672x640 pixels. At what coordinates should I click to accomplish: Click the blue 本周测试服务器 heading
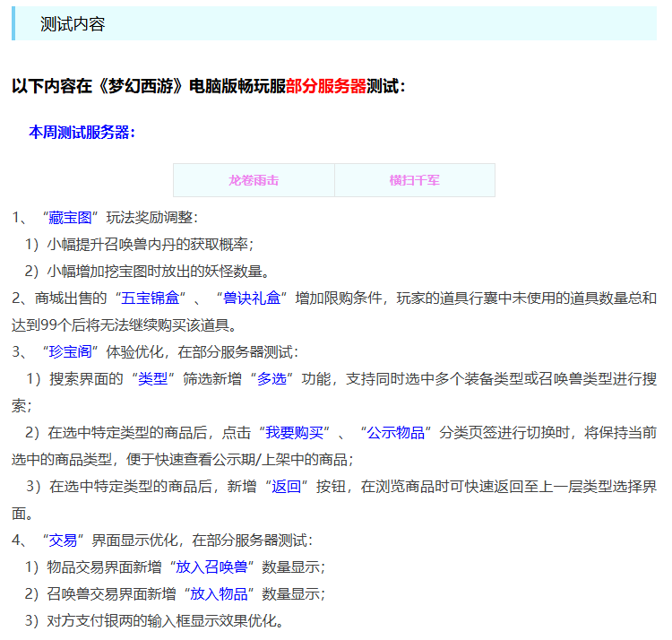pyautogui.click(x=82, y=133)
